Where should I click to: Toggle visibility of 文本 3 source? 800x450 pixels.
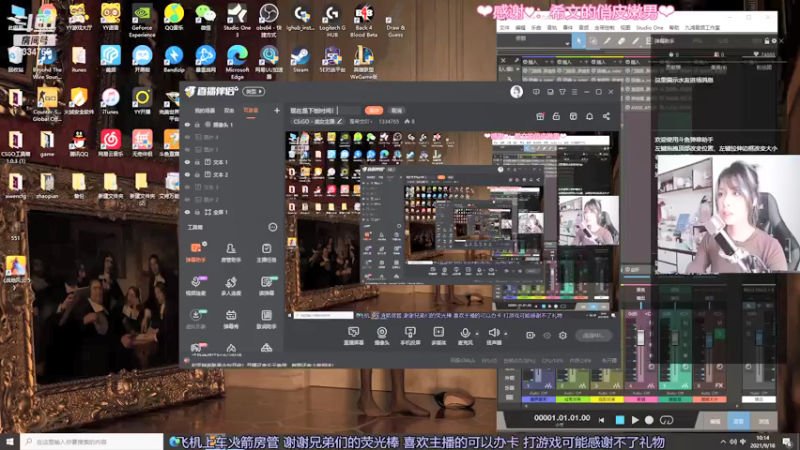(187, 187)
